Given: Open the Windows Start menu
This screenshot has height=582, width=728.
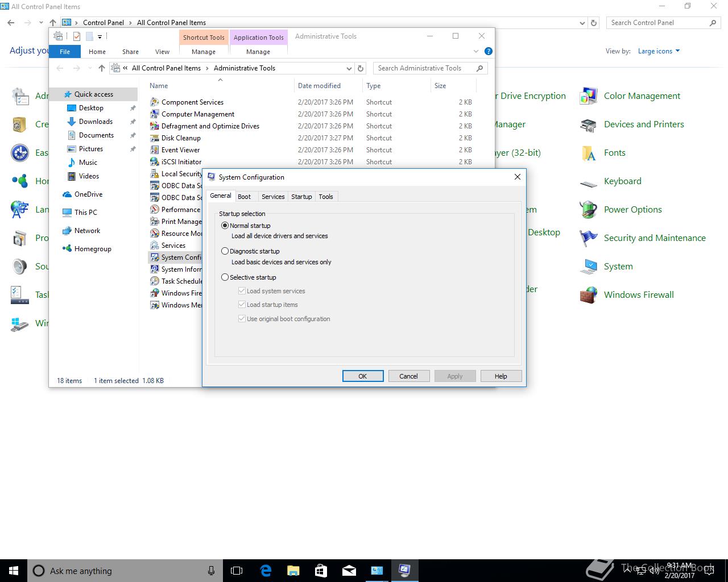Looking at the screenshot, I should (x=14, y=571).
